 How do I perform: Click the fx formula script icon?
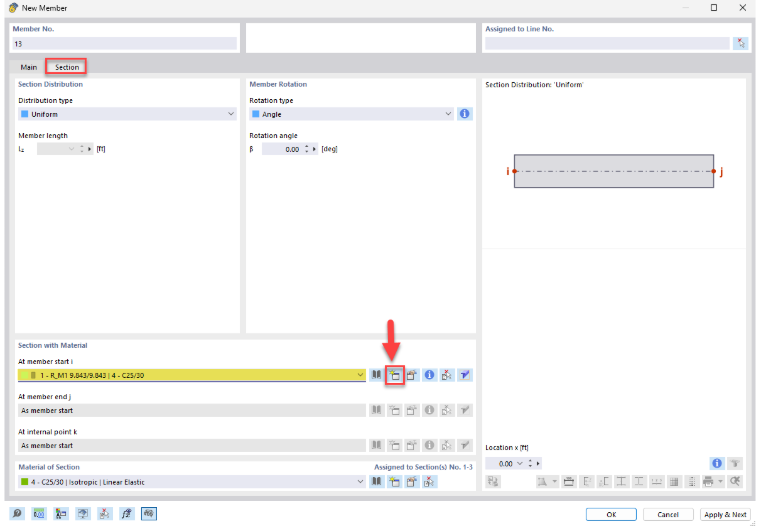[127, 513]
